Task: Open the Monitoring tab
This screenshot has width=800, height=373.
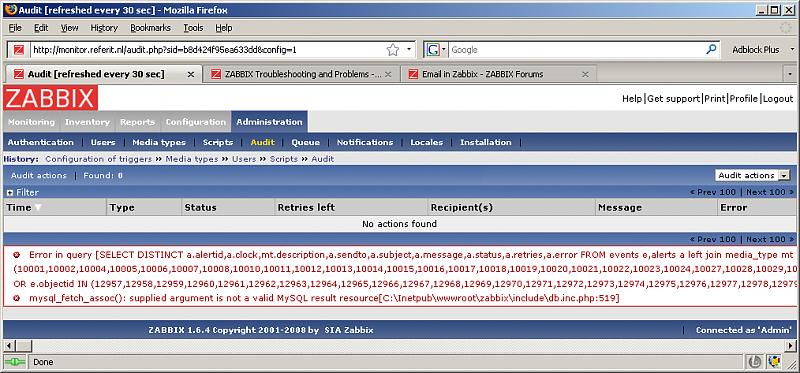Action: (x=32, y=122)
